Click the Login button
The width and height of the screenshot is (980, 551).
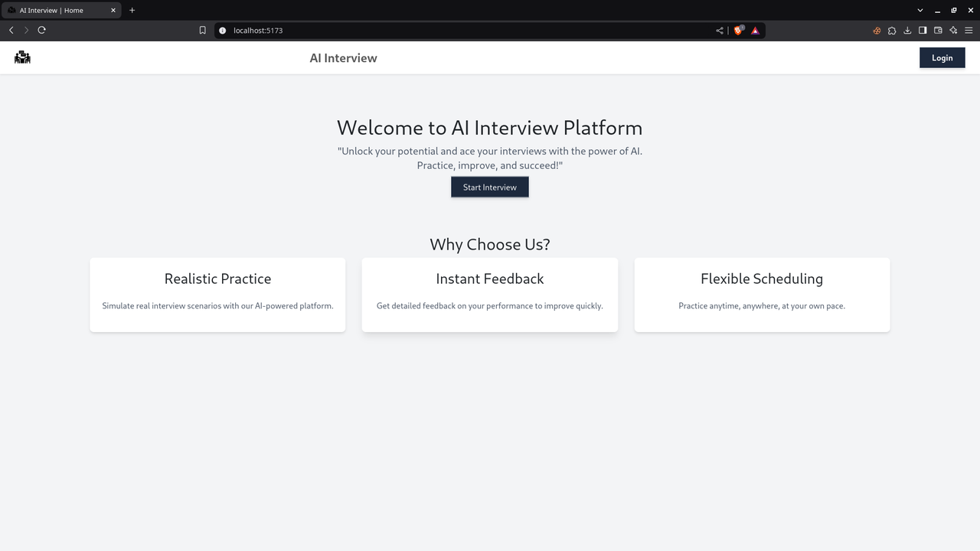[942, 57]
